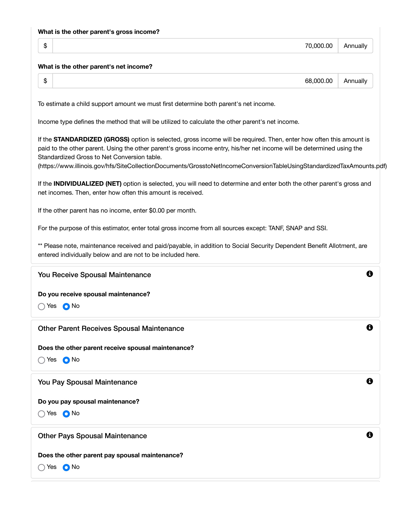The height and width of the screenshot is (532, 411).
Task: Click the dollar sign beside gross income
Action: point(45,46)
